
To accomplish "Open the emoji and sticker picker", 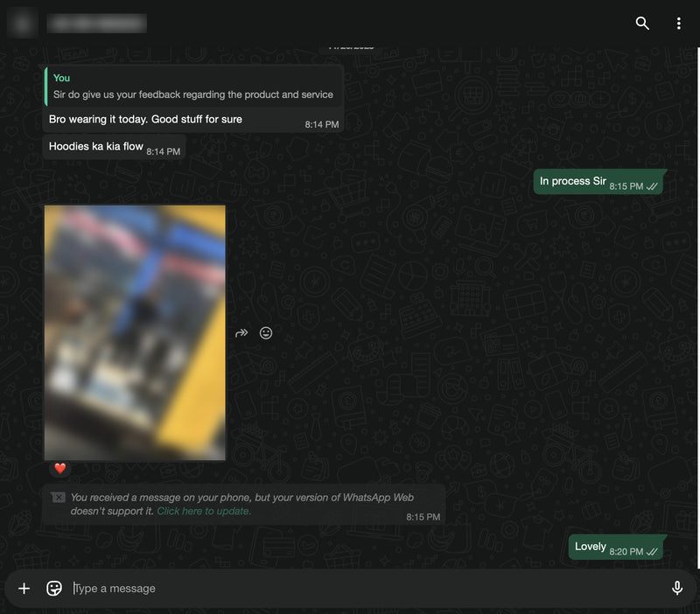I will pos(54,589).
